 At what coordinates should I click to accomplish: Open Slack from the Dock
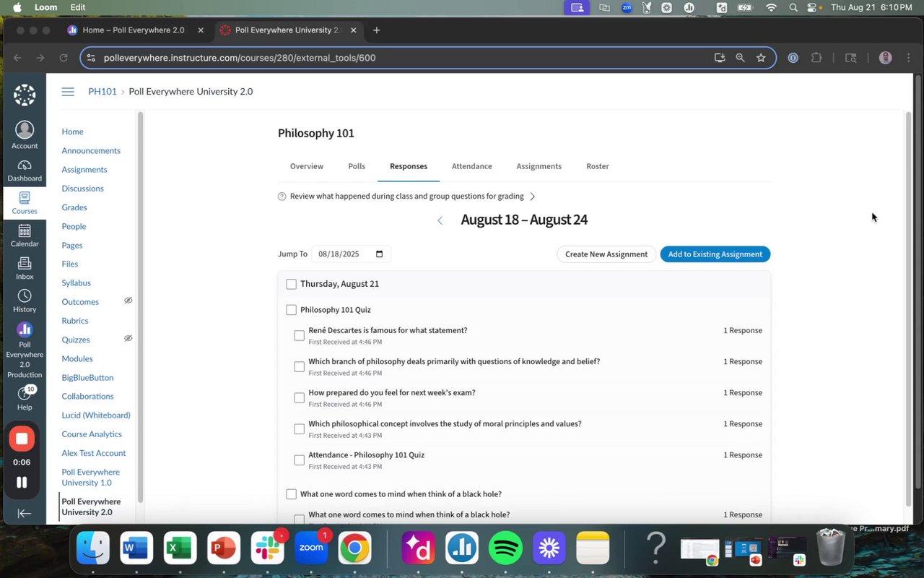pos(268,548)
